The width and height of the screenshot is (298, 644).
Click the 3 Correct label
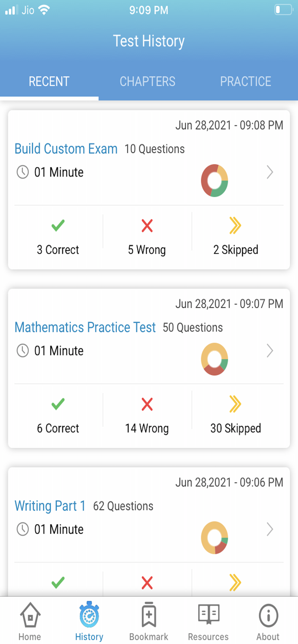57,249
